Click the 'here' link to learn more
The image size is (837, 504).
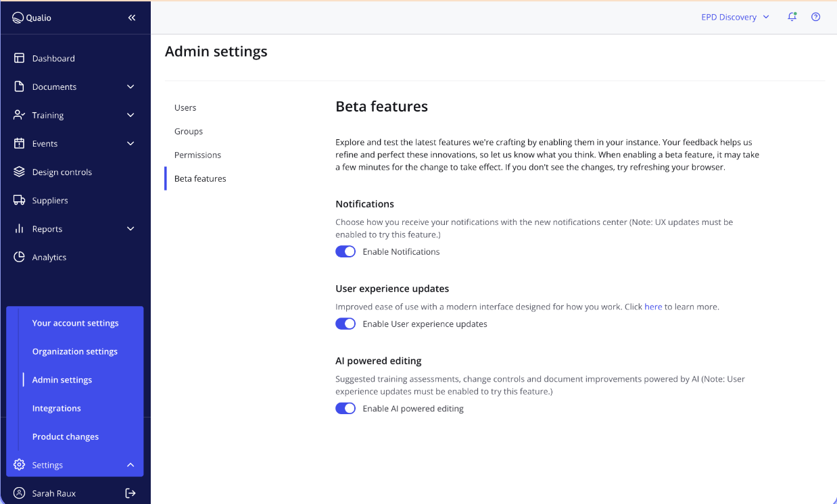(x=653, y=307)
